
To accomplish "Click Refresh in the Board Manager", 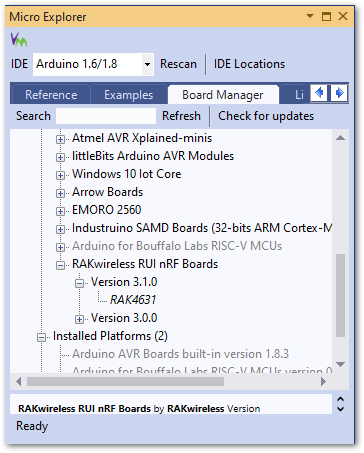I will (181, 116).
